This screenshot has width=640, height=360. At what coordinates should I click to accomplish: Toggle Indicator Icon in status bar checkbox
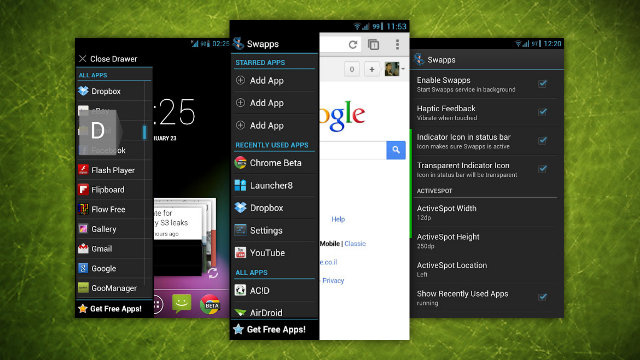click(x=542, y=140)
